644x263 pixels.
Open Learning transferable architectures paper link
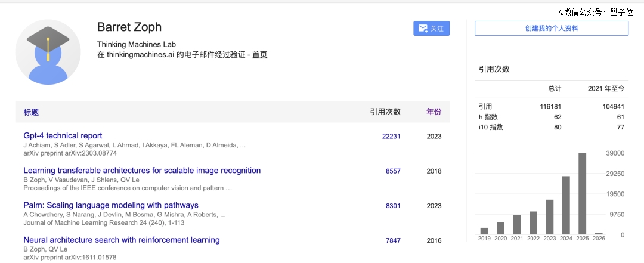click(x=142, y=171)
